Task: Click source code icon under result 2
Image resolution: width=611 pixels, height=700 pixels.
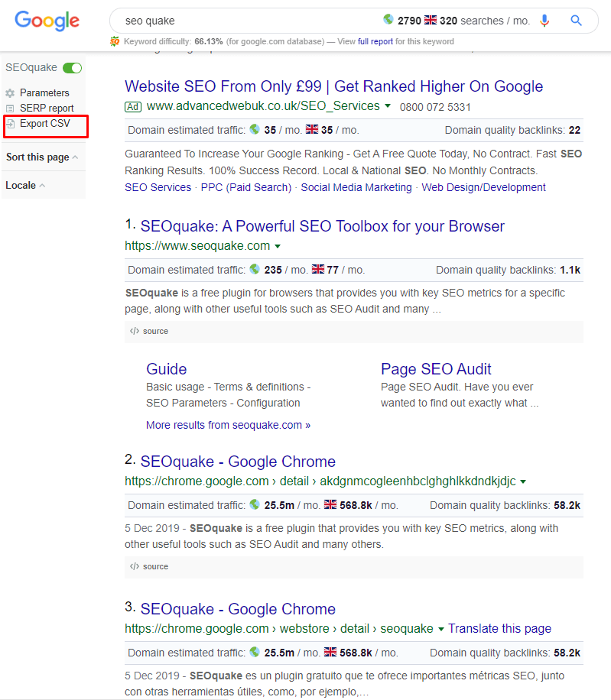Action: [135, 566]
